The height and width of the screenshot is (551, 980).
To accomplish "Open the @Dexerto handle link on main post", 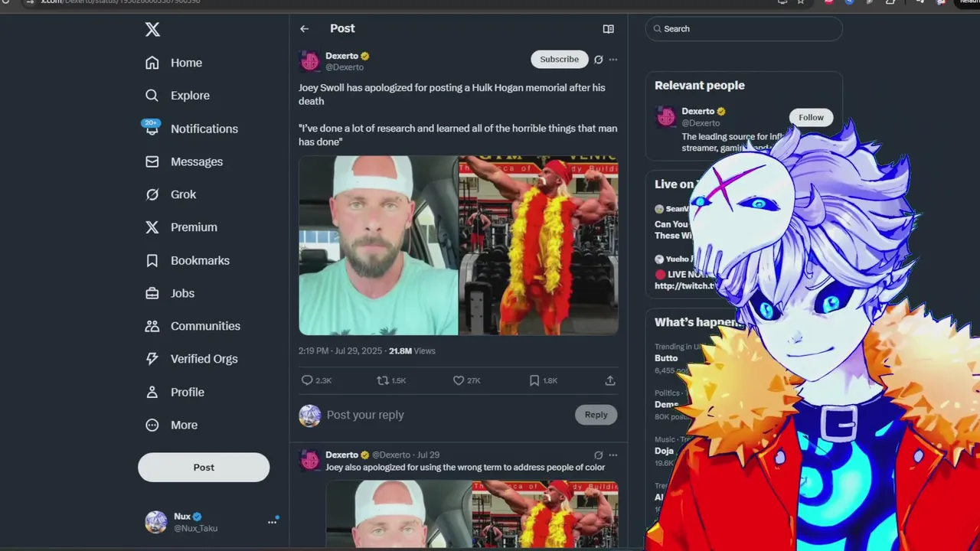I will [x=345, y=67].
